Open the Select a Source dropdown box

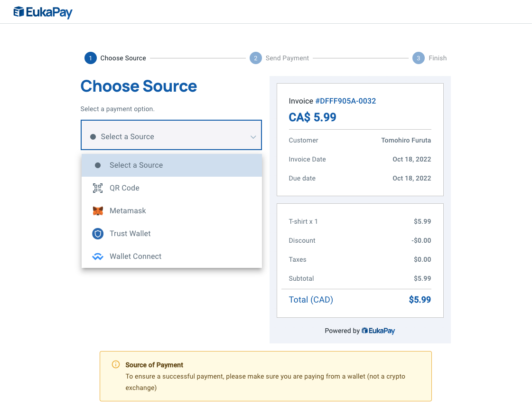(171, 135)
